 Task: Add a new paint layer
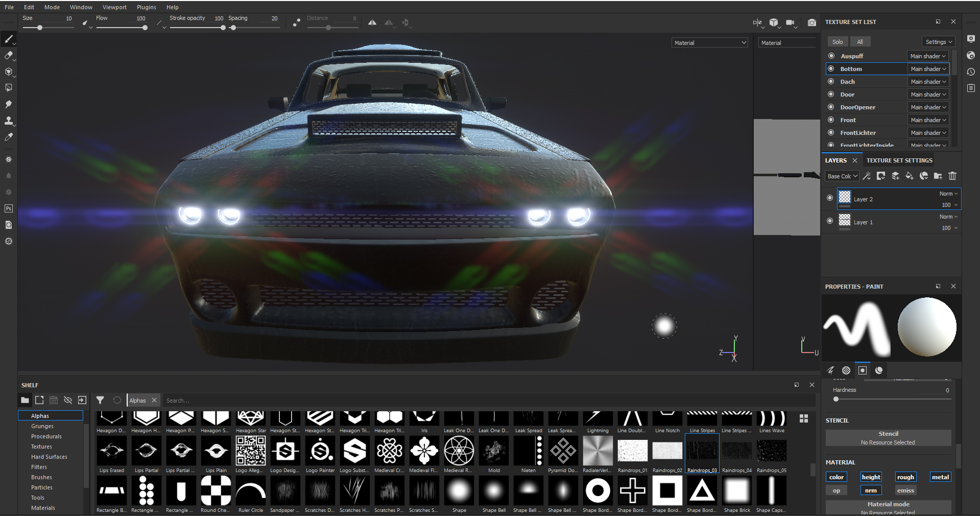895,176
